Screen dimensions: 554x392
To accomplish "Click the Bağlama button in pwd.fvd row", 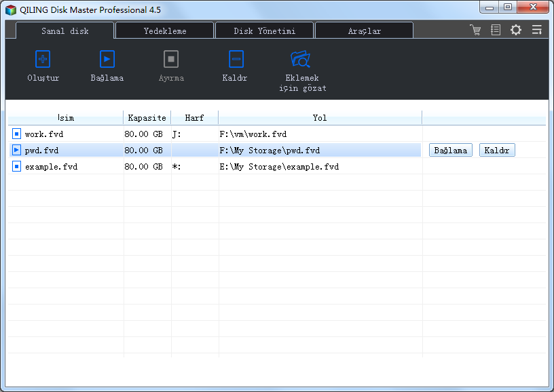I will pyautogui.click(x=451, y=151).
